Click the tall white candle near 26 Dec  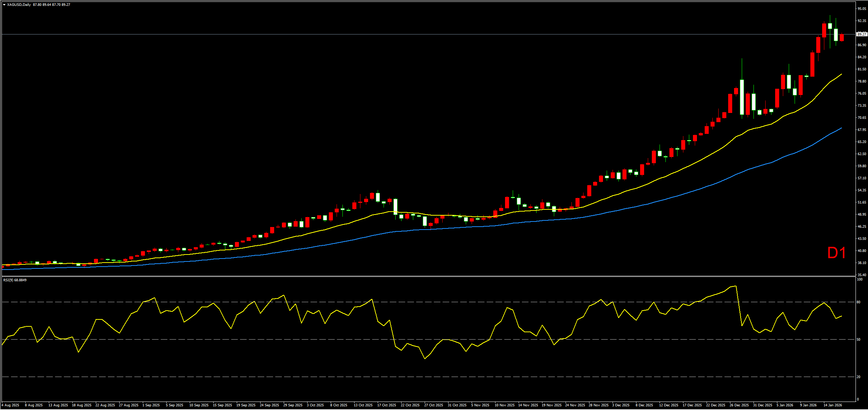[742, 97]
